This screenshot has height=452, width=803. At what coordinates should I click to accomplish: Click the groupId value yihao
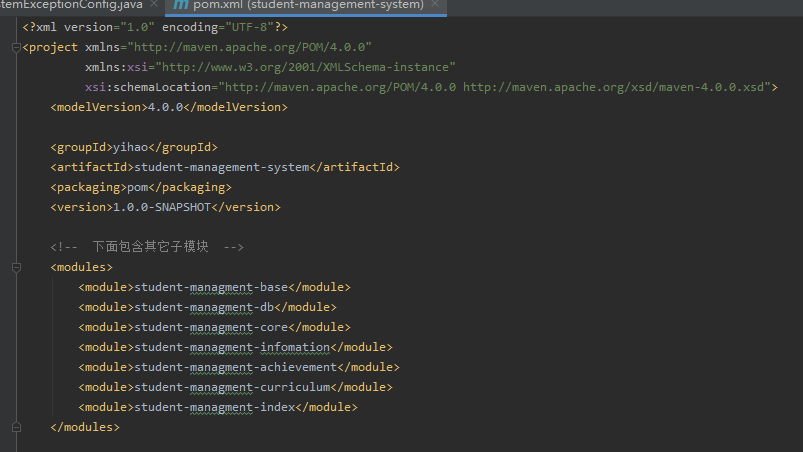(130, 147)
